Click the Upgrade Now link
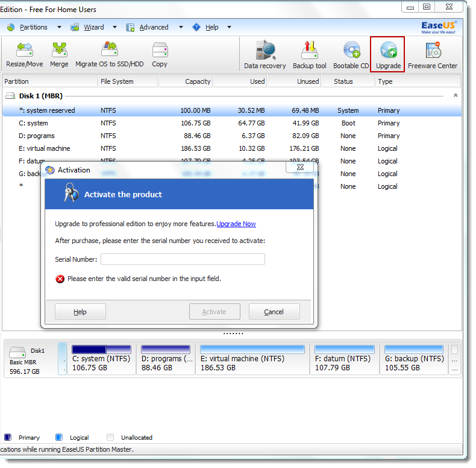The image size is (476, 468). (236, 224)
